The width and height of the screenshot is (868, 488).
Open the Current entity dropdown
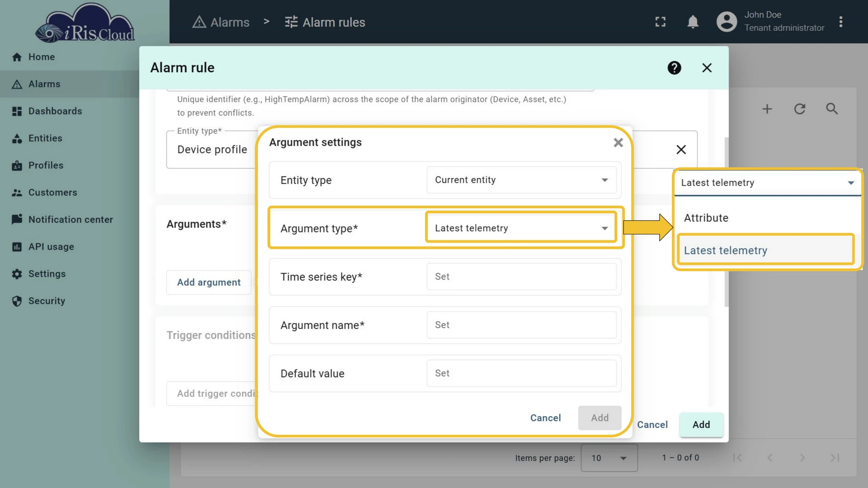tap(521, 180)
